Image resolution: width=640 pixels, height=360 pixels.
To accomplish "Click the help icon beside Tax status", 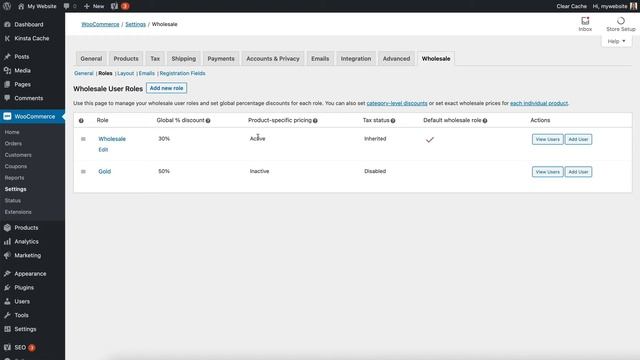I will (393, 121).
